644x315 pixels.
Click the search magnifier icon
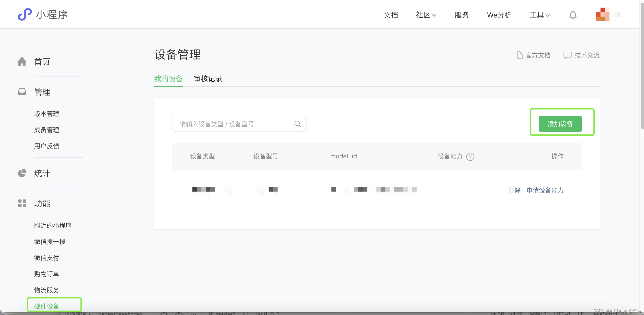[x=297, y=124]
